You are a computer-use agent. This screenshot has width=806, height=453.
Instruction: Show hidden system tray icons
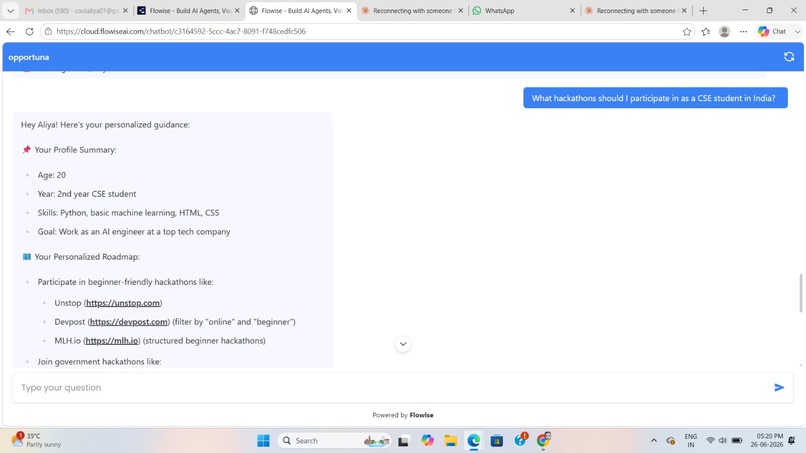[653, 441]
